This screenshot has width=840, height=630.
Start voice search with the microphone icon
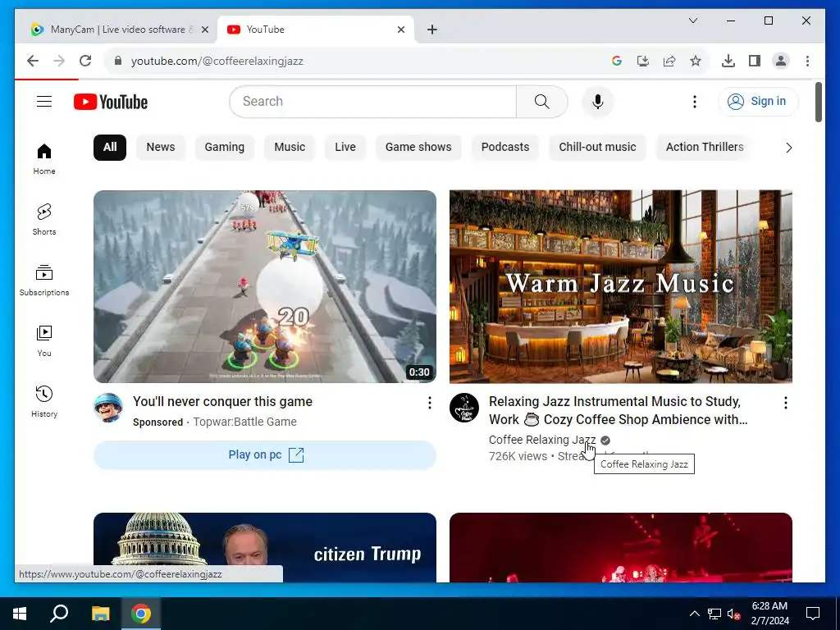[x=598, y=101]
